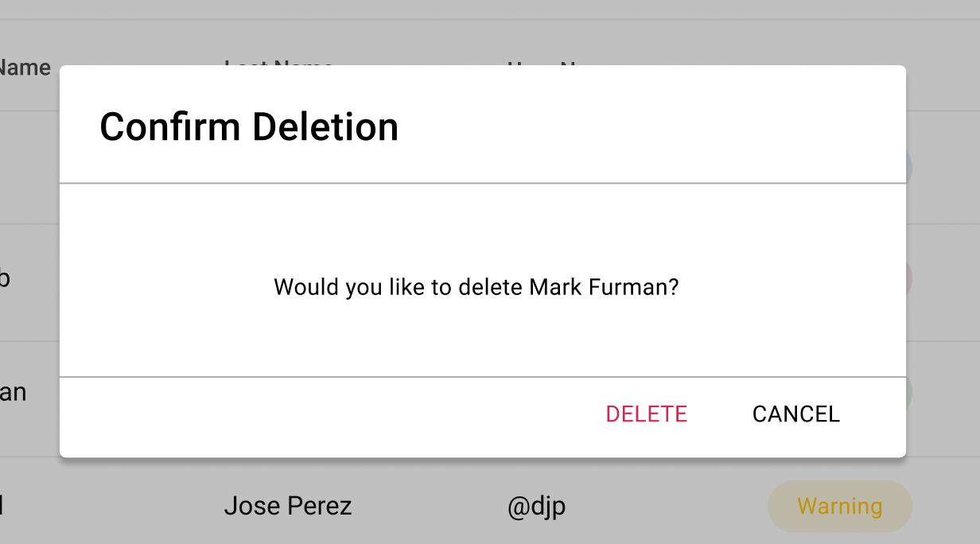980x544 pixels.
Task: Click the Last Name column header above the dialog
Action: pos(278,62)
